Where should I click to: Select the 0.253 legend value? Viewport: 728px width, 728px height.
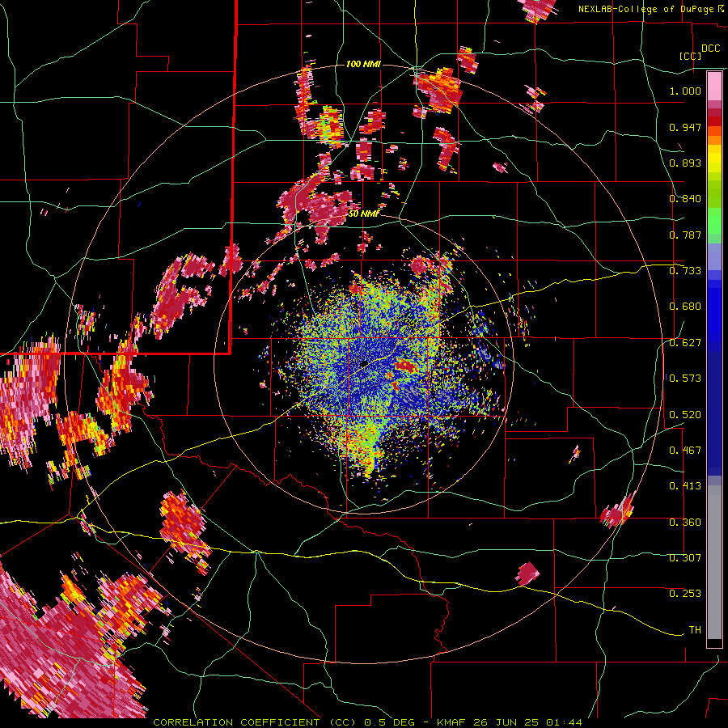tap(685, 594)
